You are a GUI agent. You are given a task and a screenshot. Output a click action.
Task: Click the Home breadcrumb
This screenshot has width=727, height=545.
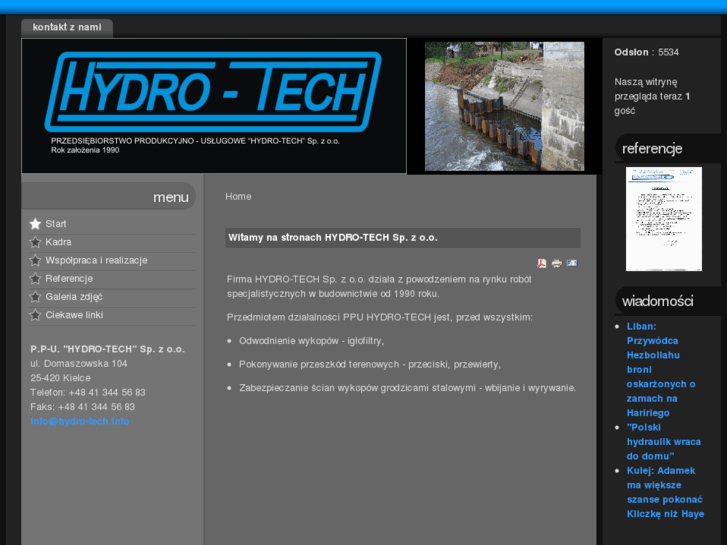[x=238, y=197]
